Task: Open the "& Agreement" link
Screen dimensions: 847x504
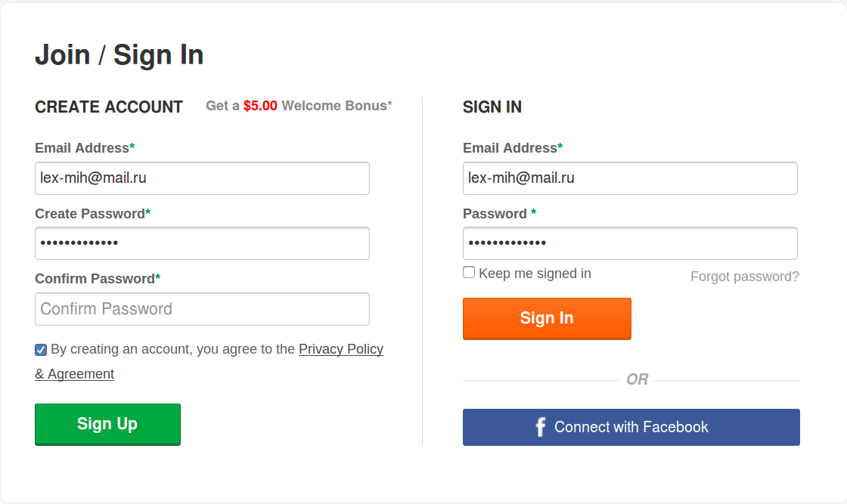Action: [75, 374]
